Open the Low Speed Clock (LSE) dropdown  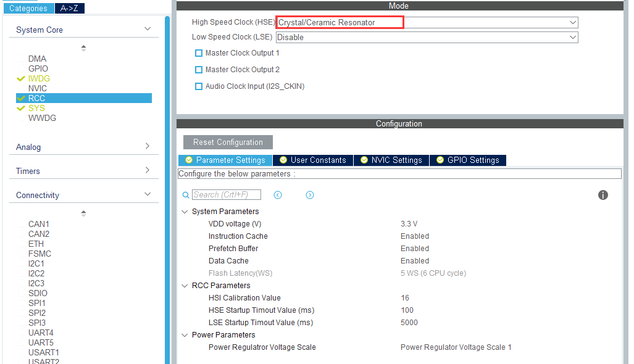pos(574,37)
